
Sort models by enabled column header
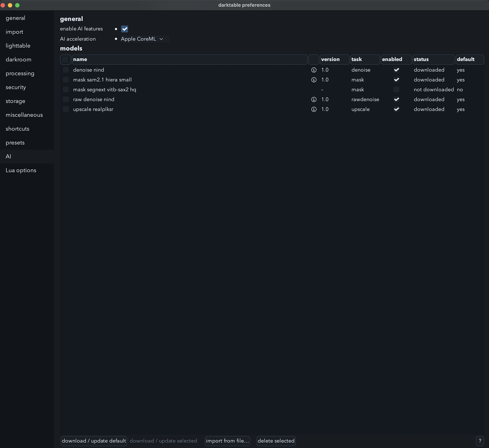pos(396,59)
